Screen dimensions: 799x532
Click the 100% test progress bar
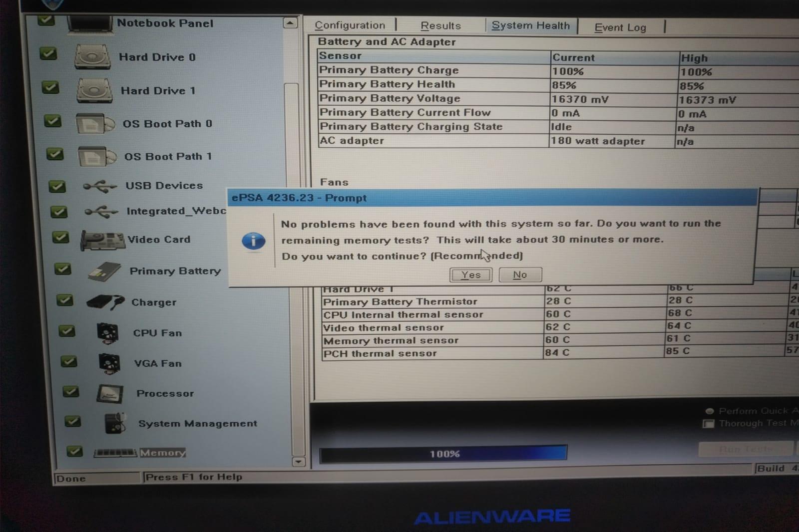(443, 454)
